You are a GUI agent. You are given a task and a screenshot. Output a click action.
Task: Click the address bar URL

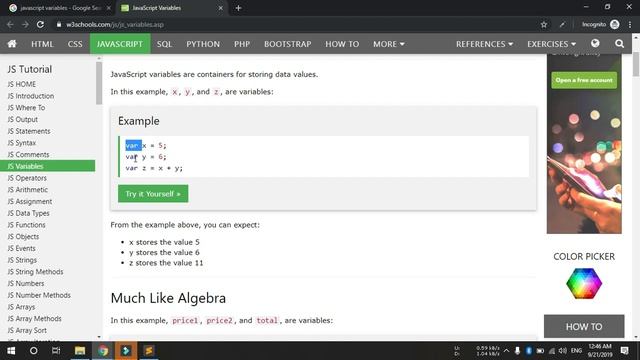point(115,24)
